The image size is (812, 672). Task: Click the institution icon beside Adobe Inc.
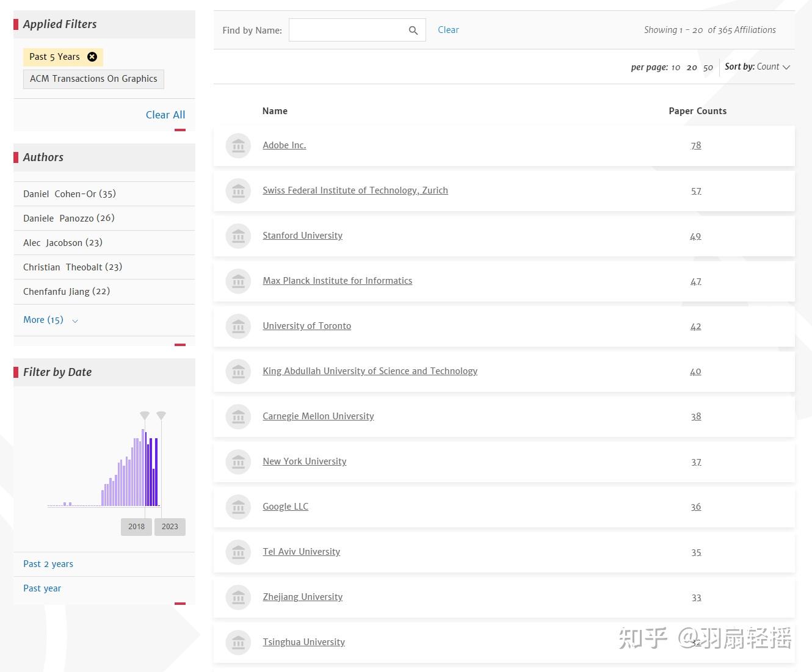click(x=238, y=146)
